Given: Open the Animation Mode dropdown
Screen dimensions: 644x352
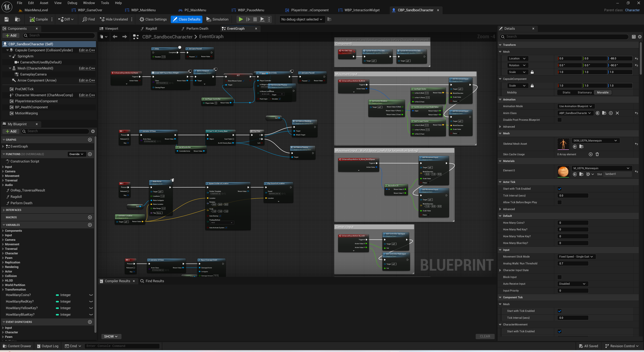Looking at the screenshot, I should pyautogui.click(x=576, y=106).
